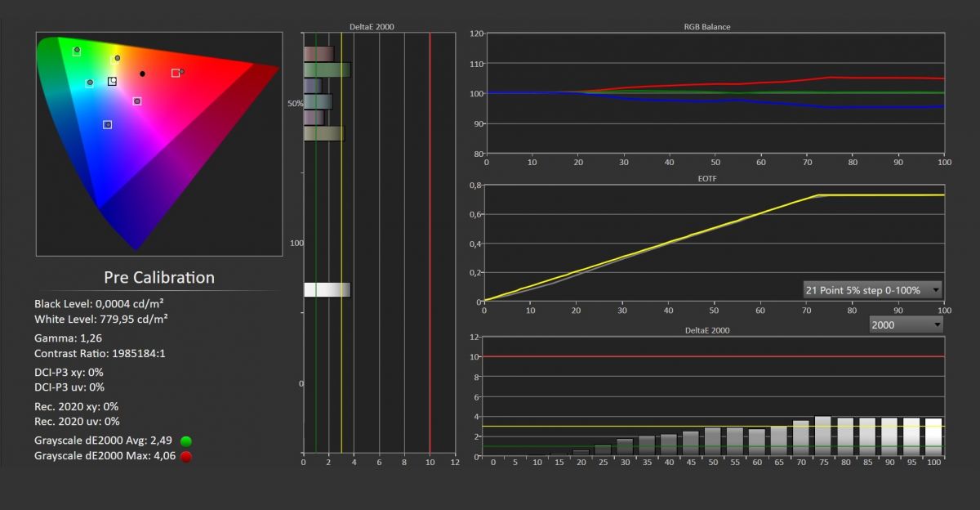Open the 21 Point 5% step dropdown
The image size is (980, 510).
coord(873,290)
